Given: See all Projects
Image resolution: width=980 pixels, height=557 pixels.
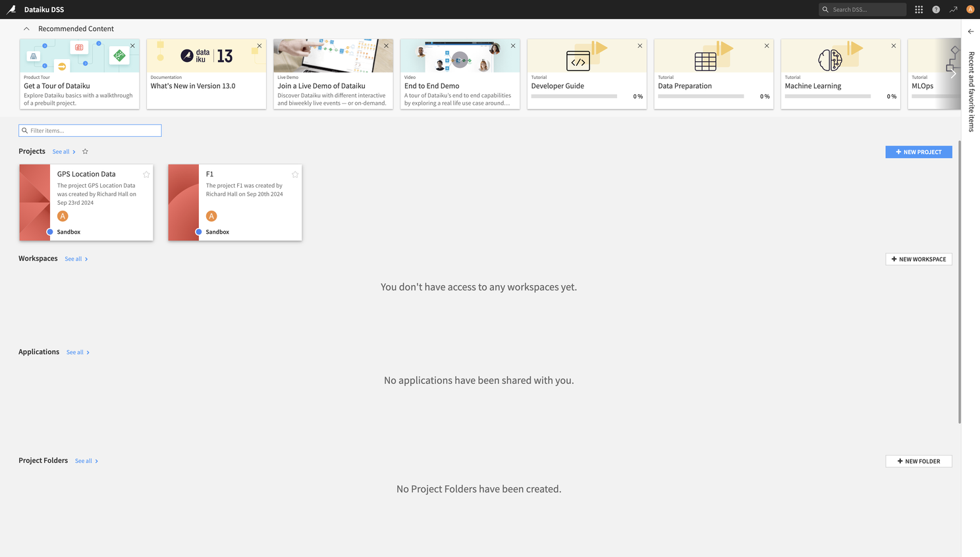Looking at the screenshot, I should click(x=64, y=152).
